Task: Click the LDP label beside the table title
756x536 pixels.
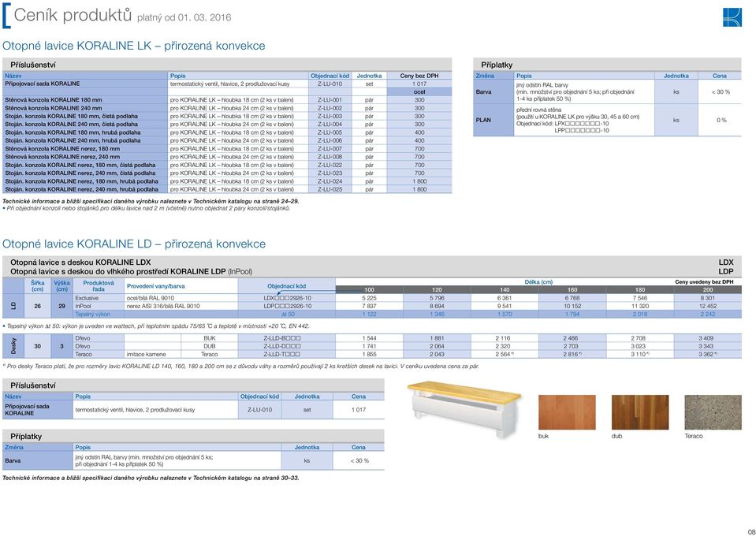Action: click(x=725, y=271)
